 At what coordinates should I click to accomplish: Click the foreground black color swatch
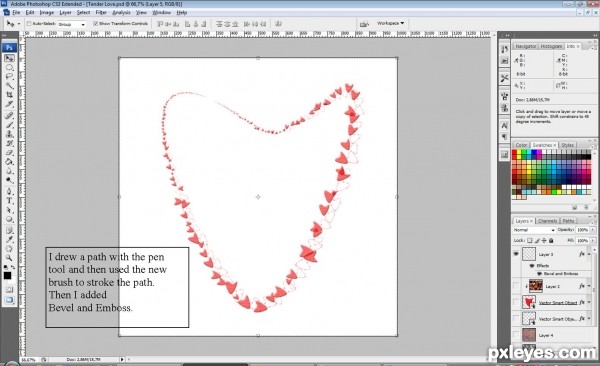(7, 276)
